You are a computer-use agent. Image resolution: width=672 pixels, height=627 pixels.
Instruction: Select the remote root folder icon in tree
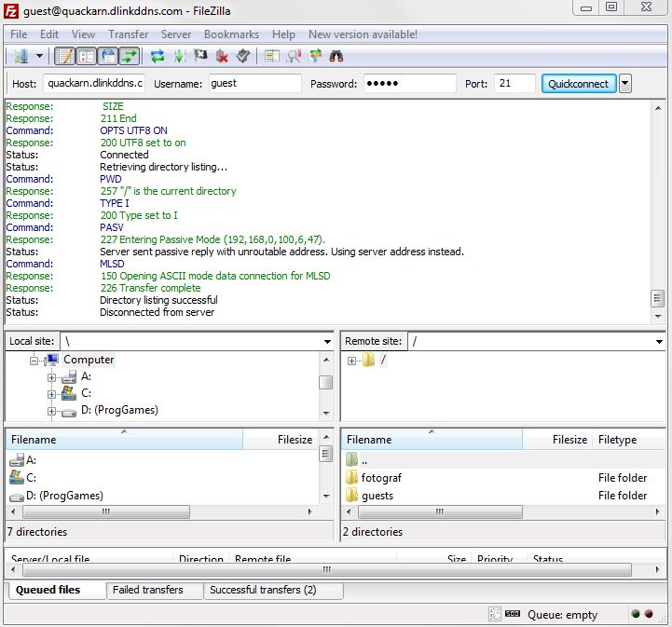coord(368,360)
